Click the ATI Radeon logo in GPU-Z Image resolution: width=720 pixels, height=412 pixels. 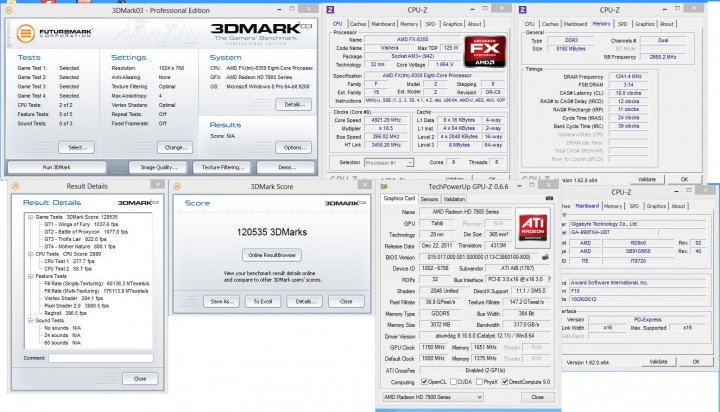[x=533, y=228]
